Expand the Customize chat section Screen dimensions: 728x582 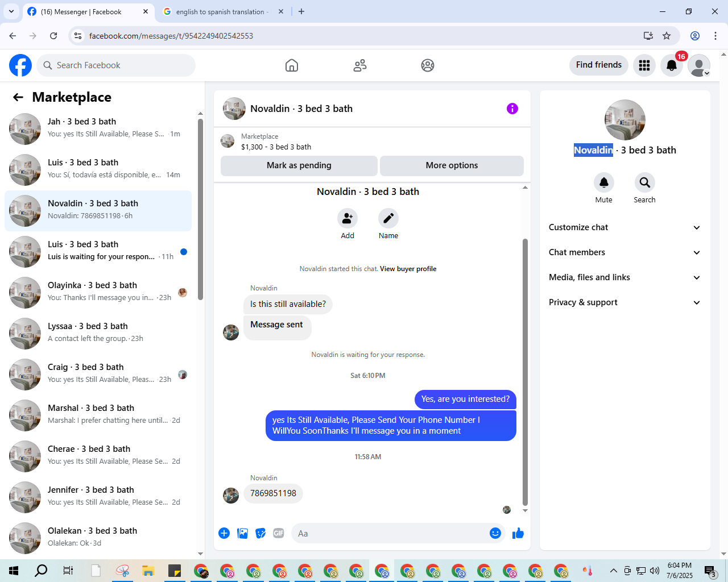(625, 227)
